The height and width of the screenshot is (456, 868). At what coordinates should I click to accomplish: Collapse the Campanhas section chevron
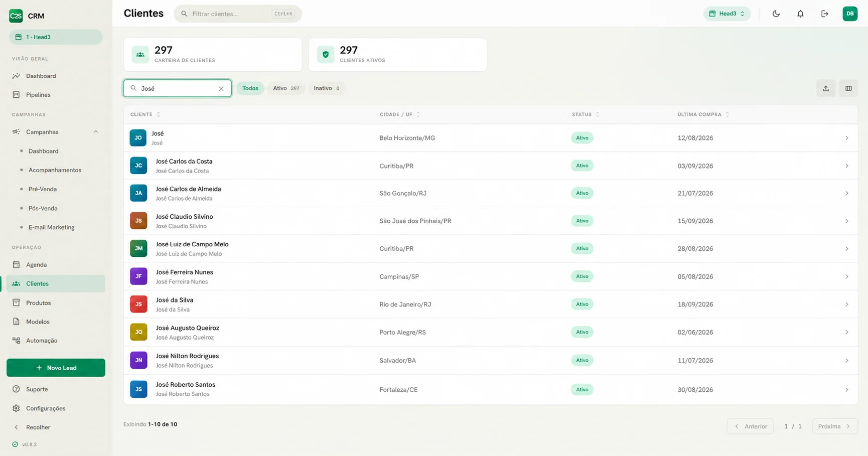[95, 132]
